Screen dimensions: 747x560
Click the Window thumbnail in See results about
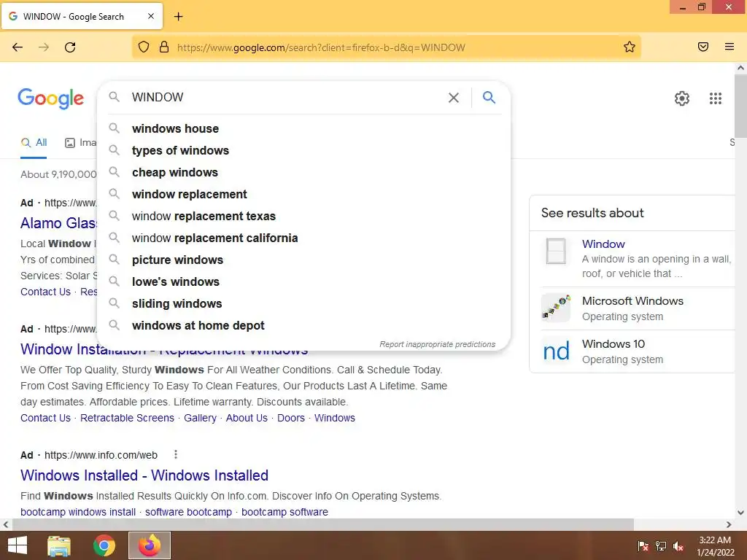556,251
